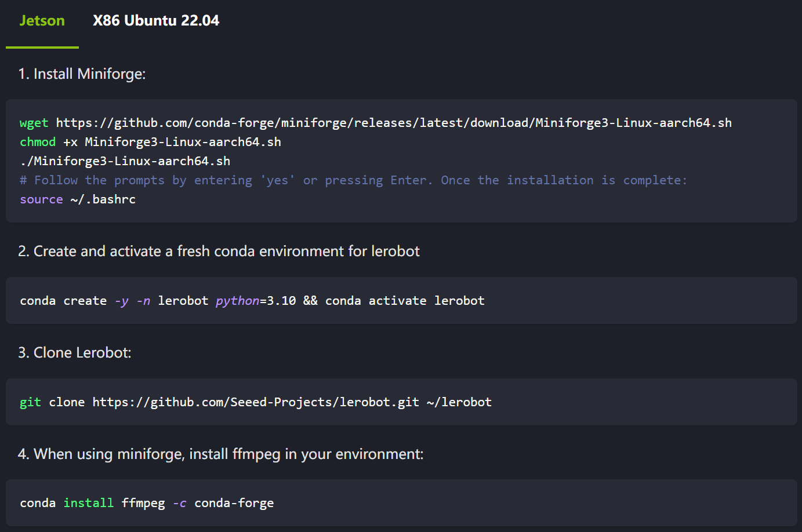
Task: Click the '2. Create and activate' step heading
Action: tap(219, 252)
